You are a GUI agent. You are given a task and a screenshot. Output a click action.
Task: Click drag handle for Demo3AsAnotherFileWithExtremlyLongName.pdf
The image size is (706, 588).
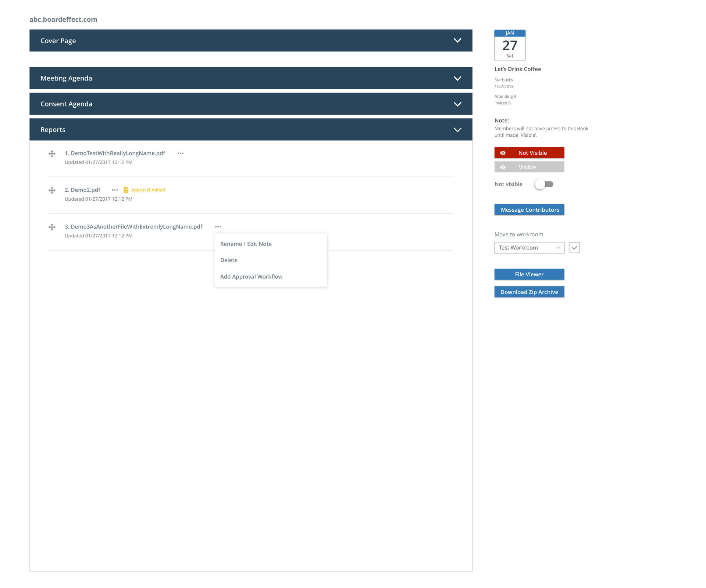click(52, 227)
